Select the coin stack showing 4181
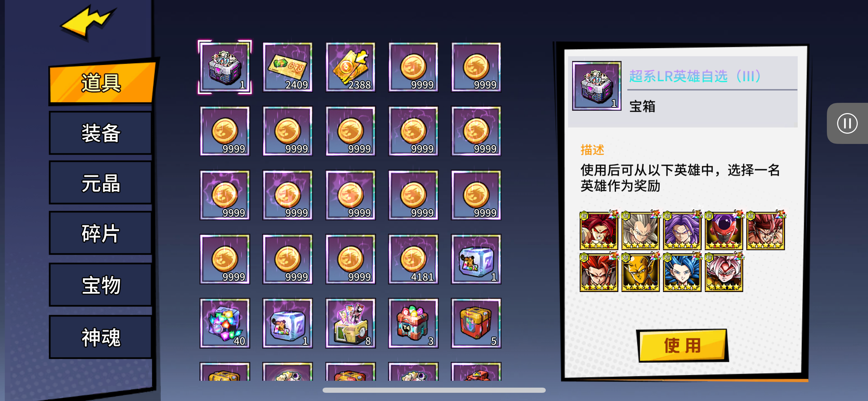Image resolution: width=868 pixels, height=401 pixels. point(413,259)
